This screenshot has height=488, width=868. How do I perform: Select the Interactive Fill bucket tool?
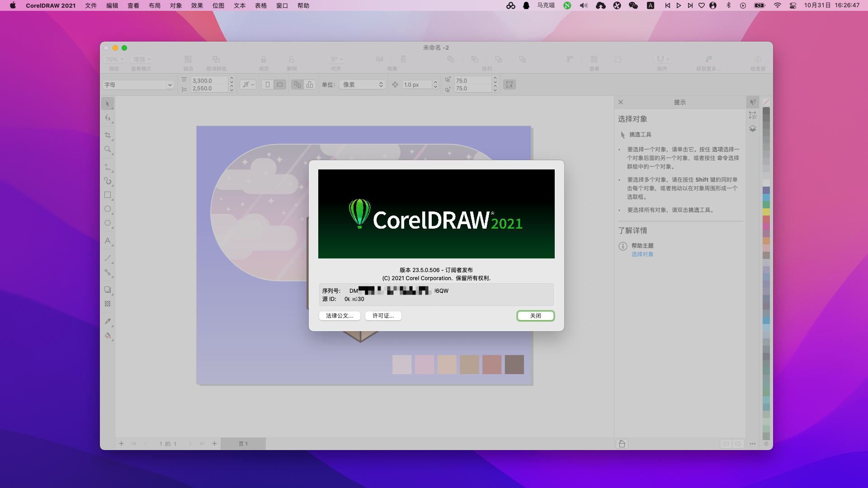pos(107,336)
